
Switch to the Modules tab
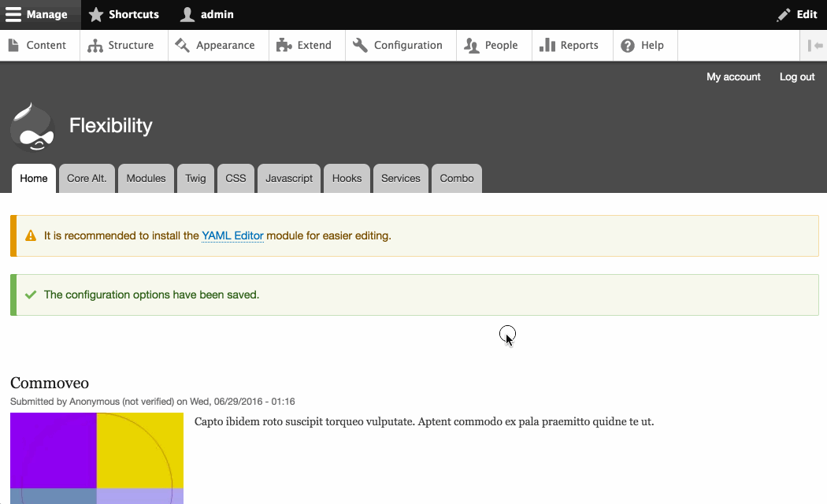pyautogui.click(x=146, y=178)
